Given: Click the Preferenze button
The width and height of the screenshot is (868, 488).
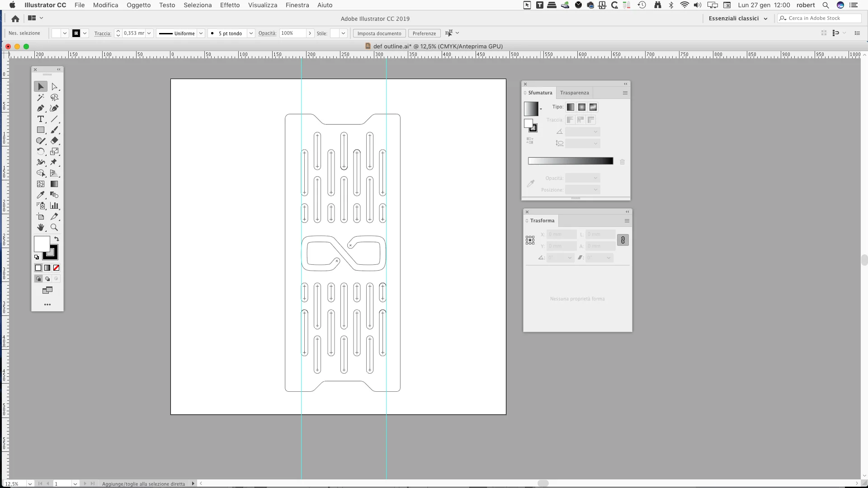Looking at the screenshot, I should pyautogui.click(x=424, y=33).
